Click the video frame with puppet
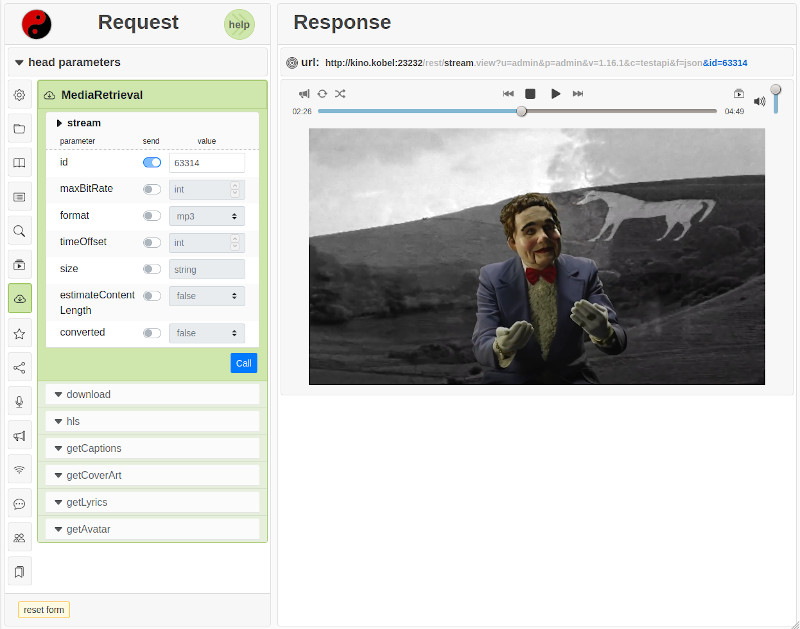The image size is (800, 629). [x=537, y=256]
